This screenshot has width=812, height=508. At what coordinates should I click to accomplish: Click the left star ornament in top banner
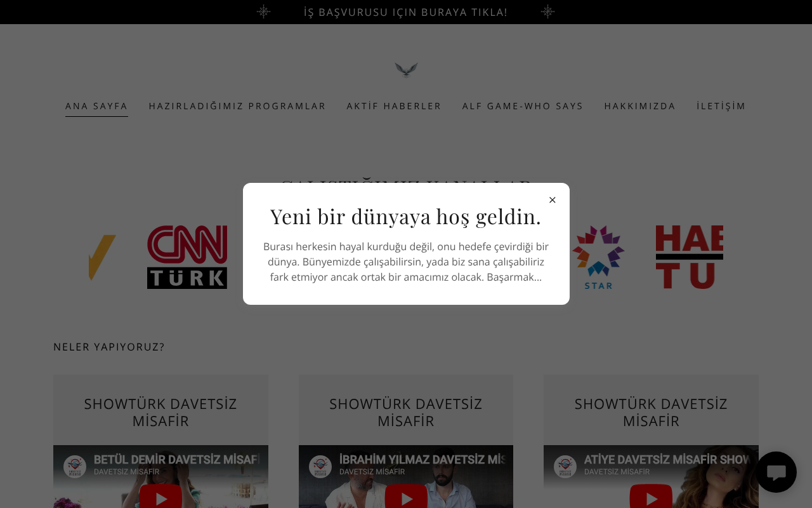pyautogui.click(x=263, y=11)
